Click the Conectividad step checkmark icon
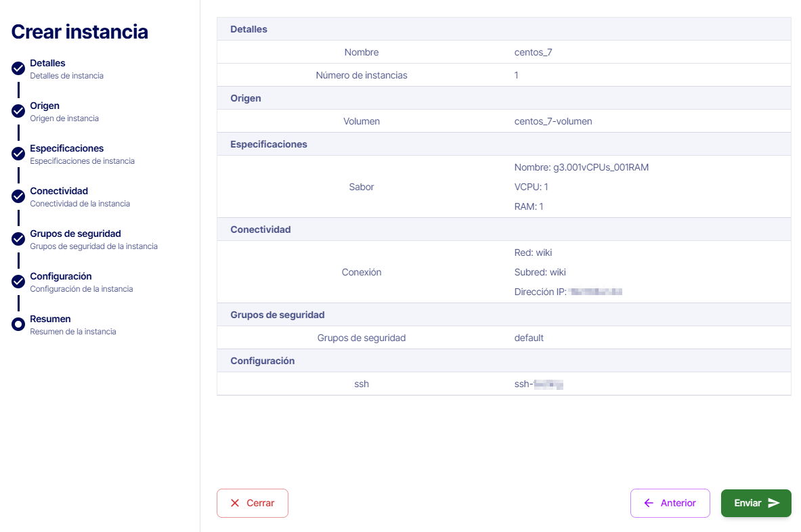Image resolution: width=801 pixels, height=532 pixels. pyautogui.click(x=18, y=196)
